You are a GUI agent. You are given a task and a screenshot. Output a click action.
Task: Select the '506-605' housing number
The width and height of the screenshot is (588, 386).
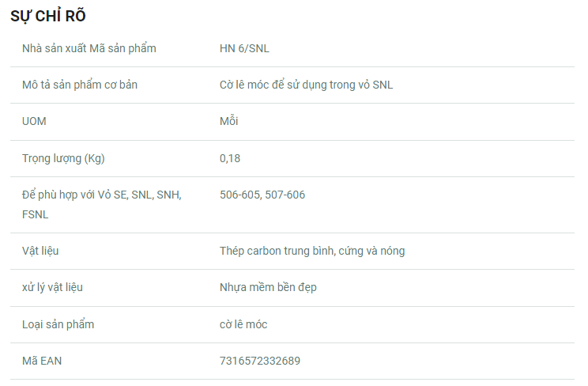point(240,195)
